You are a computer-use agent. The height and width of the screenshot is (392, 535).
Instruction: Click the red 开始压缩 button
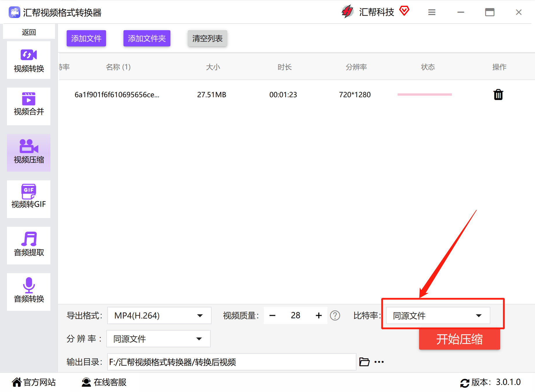[x=460, y=339]
